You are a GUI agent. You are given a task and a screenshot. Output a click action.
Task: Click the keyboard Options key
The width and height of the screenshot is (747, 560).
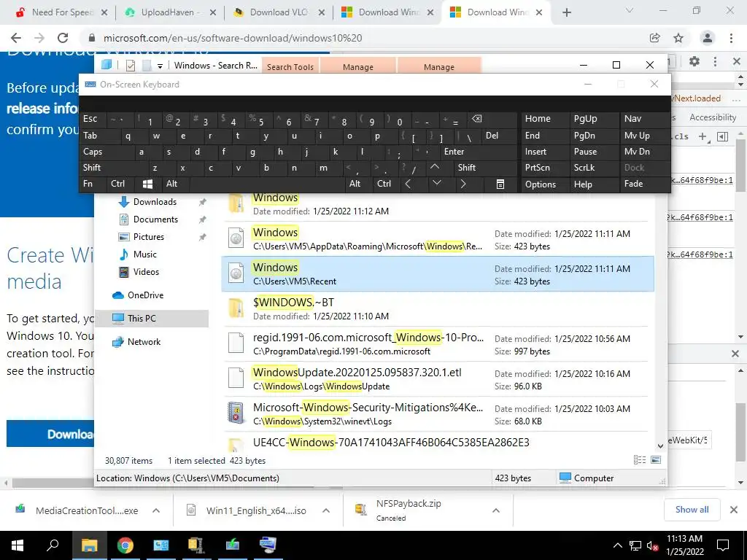pyautogui.click(x=541, y=184)
